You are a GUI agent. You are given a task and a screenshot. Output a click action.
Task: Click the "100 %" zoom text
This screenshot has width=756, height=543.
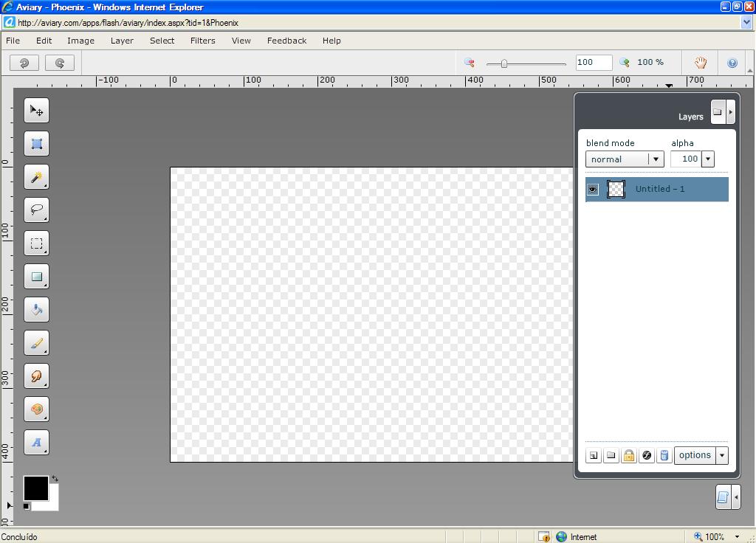point(650,62)
